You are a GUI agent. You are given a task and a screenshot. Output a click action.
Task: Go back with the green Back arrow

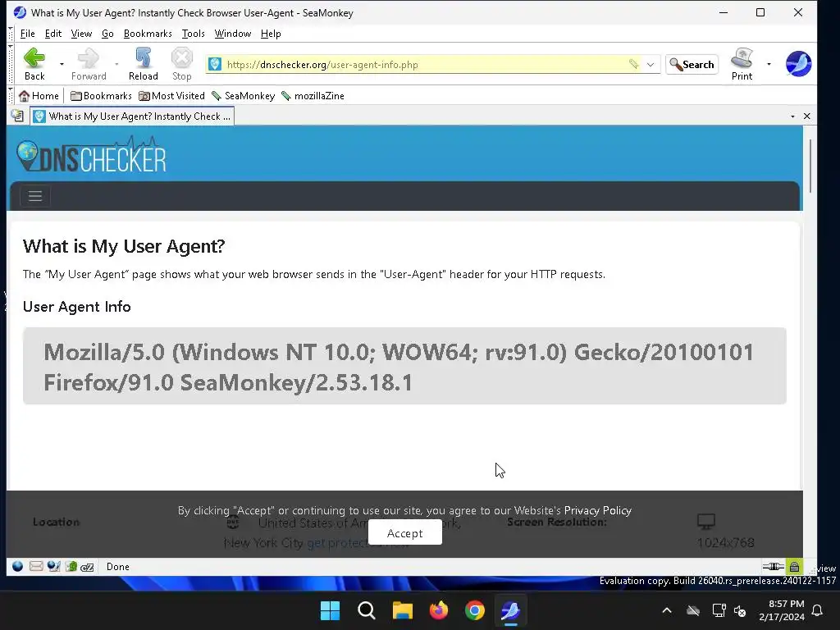[34, 64]
